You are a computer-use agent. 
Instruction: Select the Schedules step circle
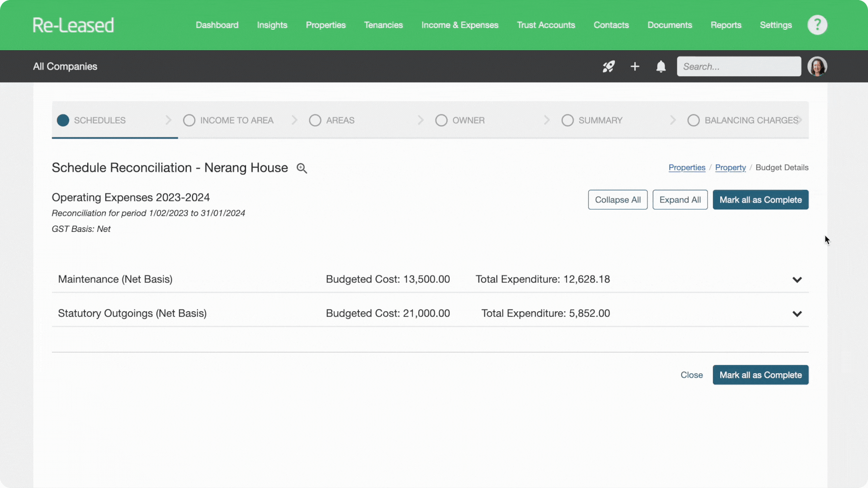(63, 120)
